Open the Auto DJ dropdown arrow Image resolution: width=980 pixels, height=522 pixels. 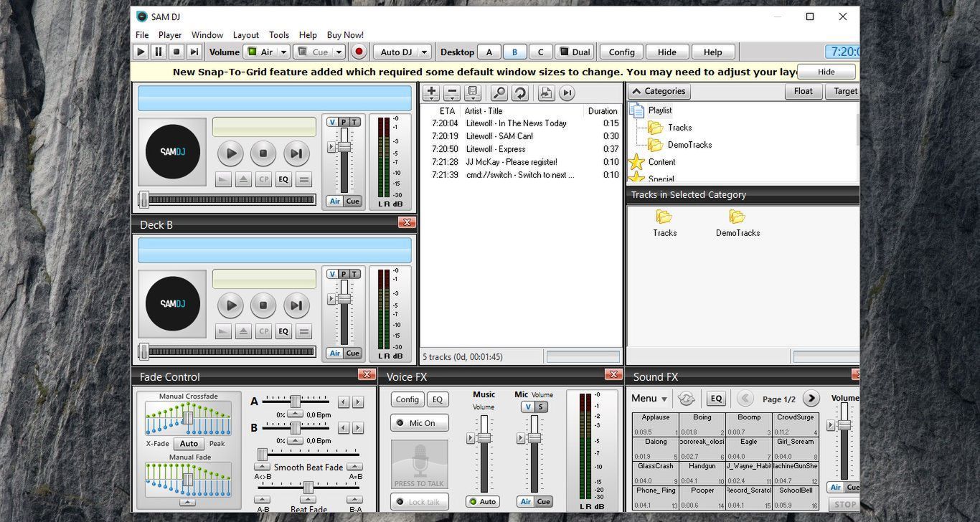[x=425, y=52]
